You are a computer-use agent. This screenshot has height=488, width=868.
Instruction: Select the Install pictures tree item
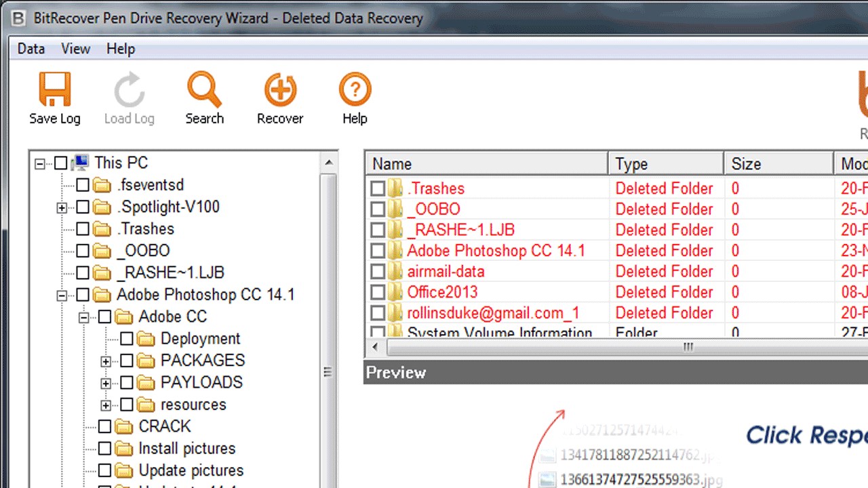click(187, 449)
